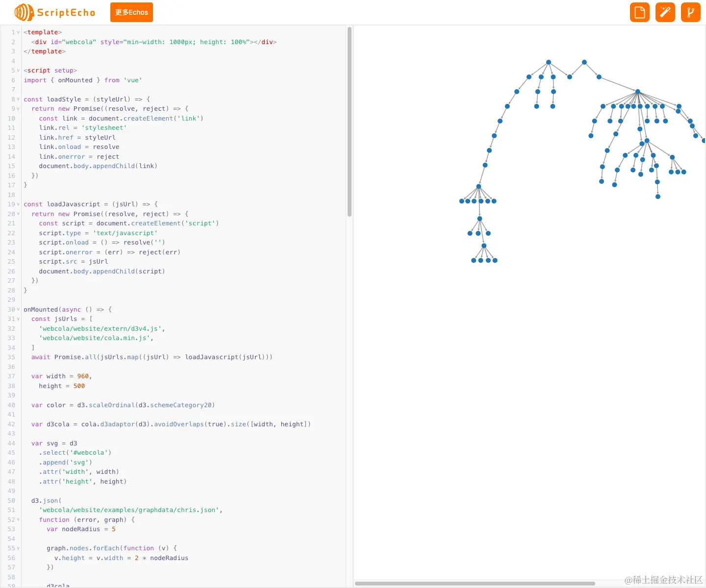Image resolution: width=706 pixels, height=588 pixels.
Task: Click 'schemeCategory20' in line 40
Action: point(181,405)
